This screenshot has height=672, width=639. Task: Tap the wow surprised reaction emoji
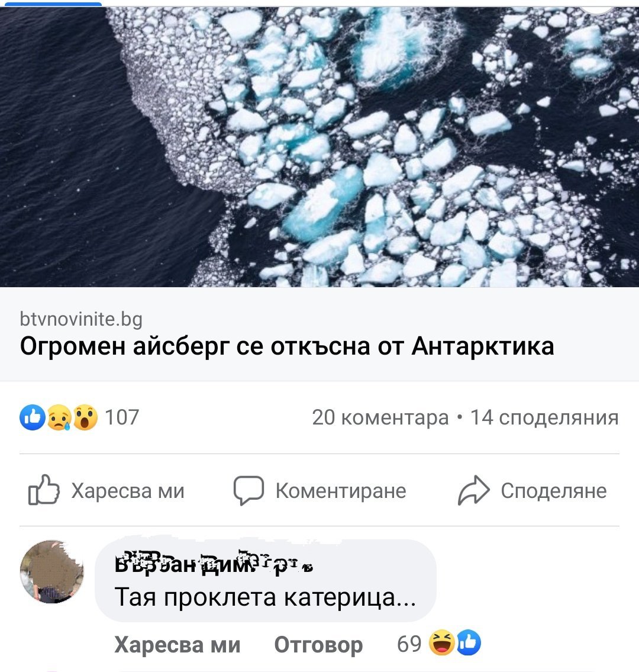click(x=85, y=417)
